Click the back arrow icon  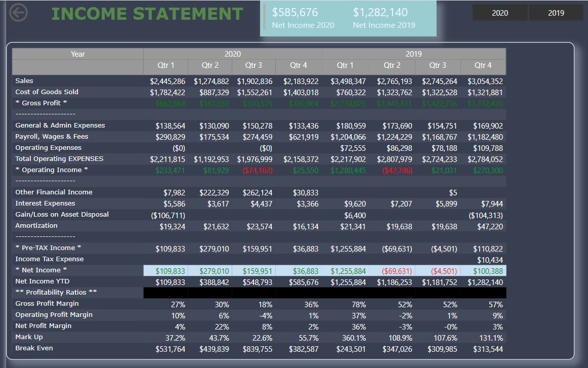[x=18, y=13]
